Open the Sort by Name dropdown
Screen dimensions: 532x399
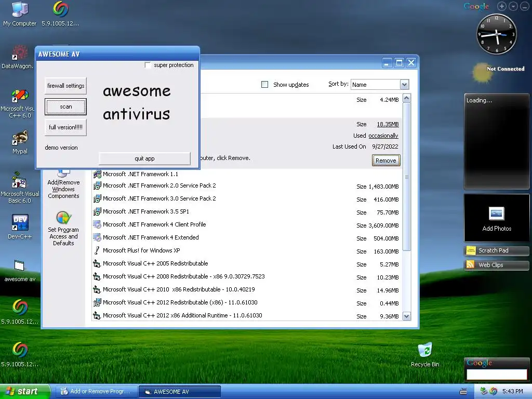click(x=404, y=85)
